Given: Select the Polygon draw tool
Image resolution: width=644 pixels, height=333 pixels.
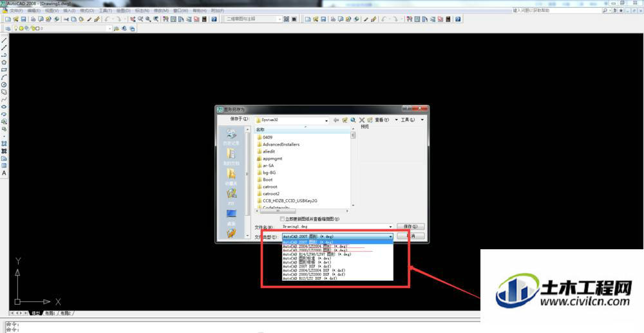Looking at the screenshot, I should point(4,62).
